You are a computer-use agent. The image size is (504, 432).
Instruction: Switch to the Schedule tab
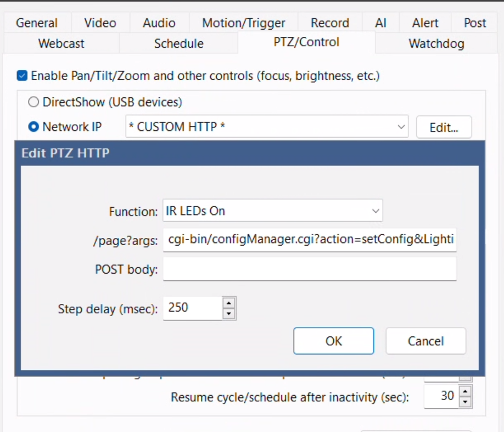(x=178, y=43)
